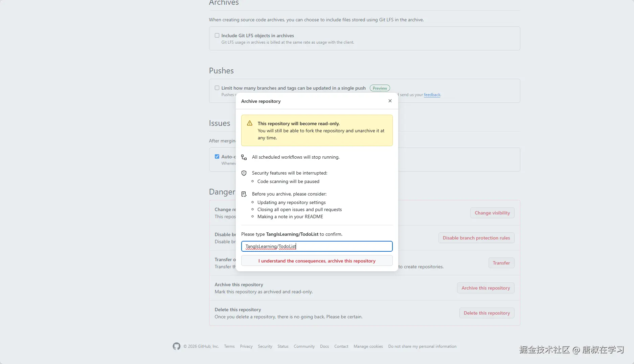Viewport: 634px width, 364px height.
Task: Open the Privacy footer link
Action: click(x=246, y=346)
